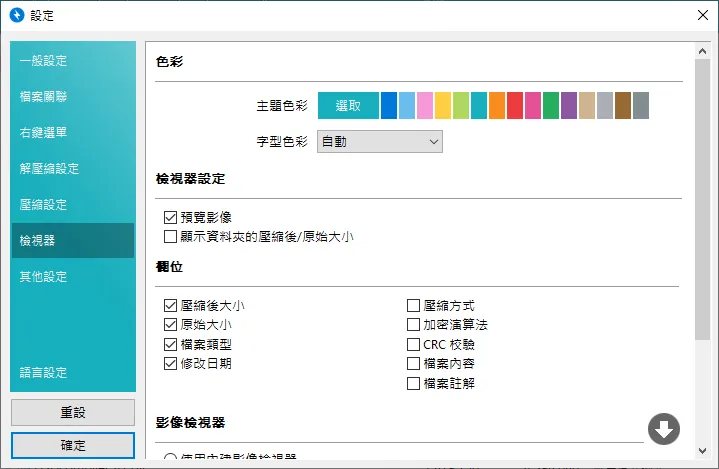Toggle the 預覽影像 checkbox
The width and height of the screenshot is (719, 469).
click(170, 217)
